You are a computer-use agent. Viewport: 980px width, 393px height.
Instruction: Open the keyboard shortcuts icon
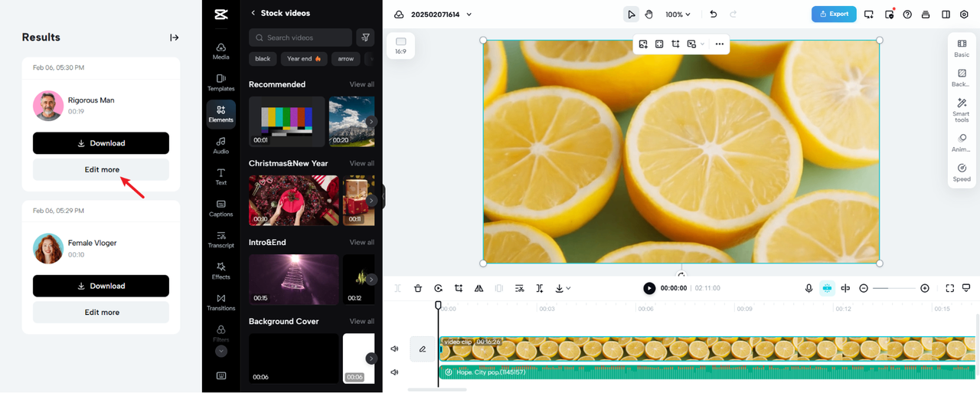[220, 375]
